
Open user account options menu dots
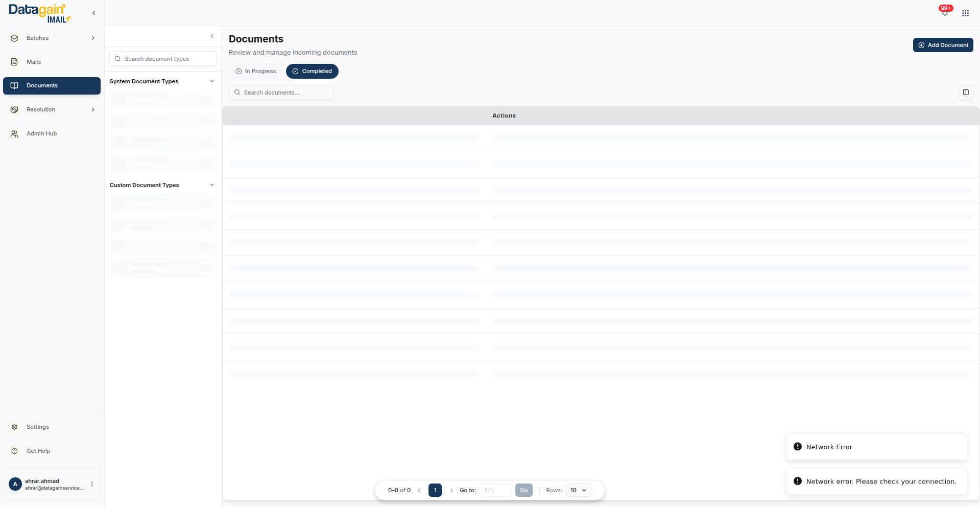point(92,484)
